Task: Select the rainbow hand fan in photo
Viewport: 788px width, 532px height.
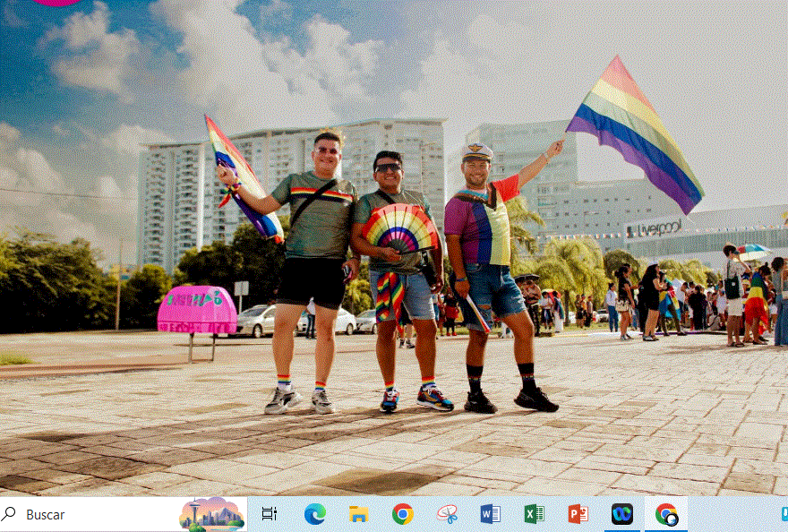Action: [401, 228]
